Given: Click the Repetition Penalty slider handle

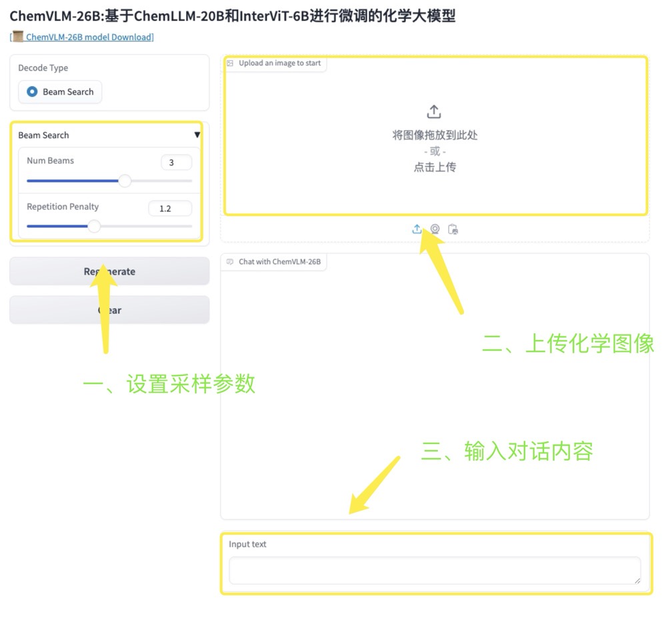Looking at the screenshot, I should 95,227.
